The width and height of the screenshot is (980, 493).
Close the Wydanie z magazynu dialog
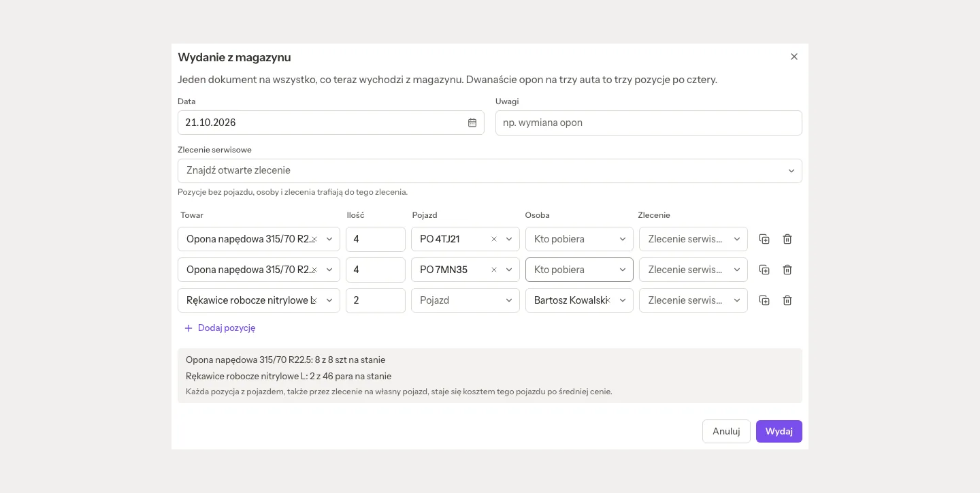click(794, 57)
